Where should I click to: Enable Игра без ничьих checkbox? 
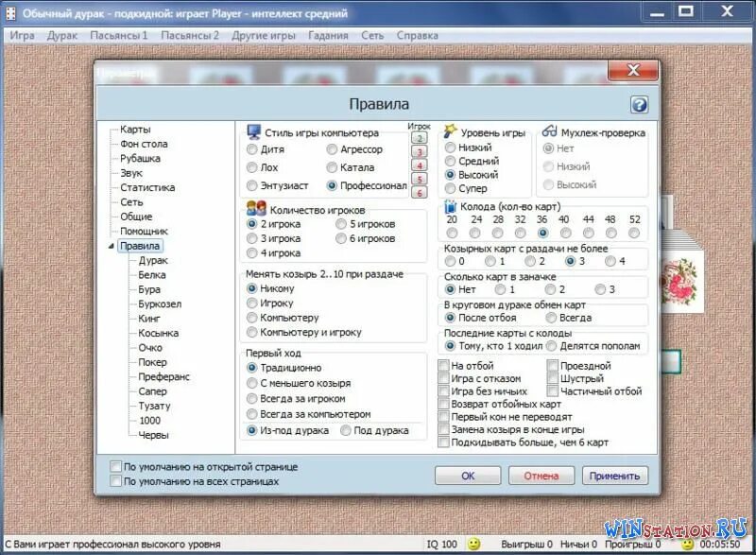tap(483, 391)
